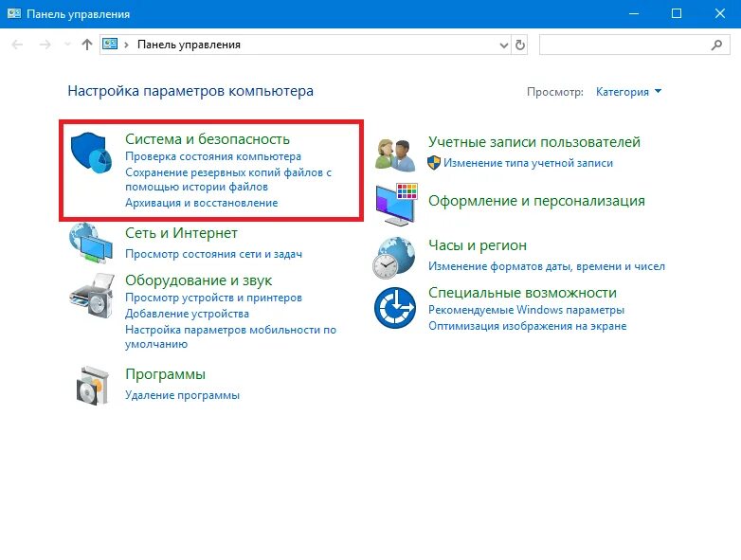Screen dimensions: 741x560
Task: Open Проверка состояния компьютера link
Action: click(213, 156)
